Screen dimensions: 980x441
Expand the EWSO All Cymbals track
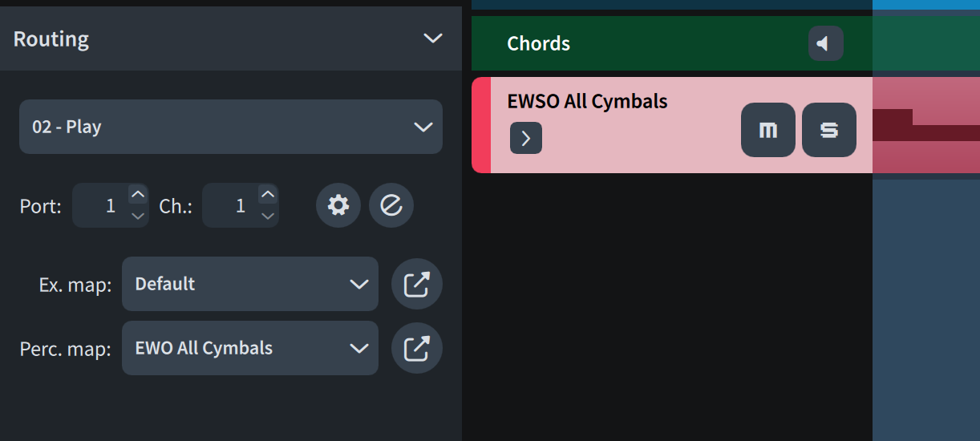(x=526, y=138)
